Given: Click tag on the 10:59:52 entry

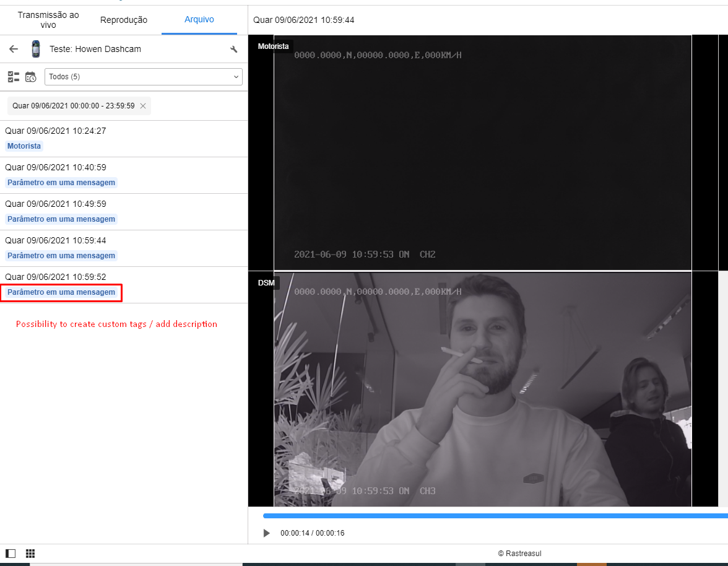Looking at the screenshot, I should (x=61, y=292).
